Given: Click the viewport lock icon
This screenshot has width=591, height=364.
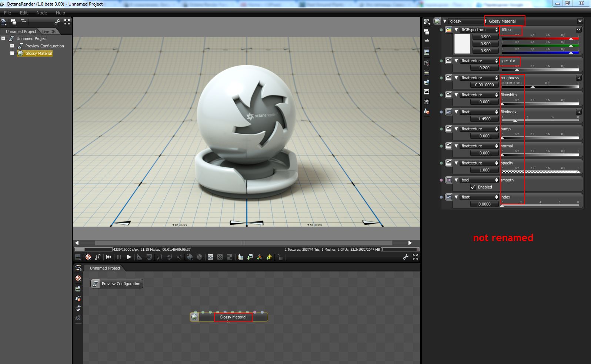Looking at the screenshot, I should (280, 257).
